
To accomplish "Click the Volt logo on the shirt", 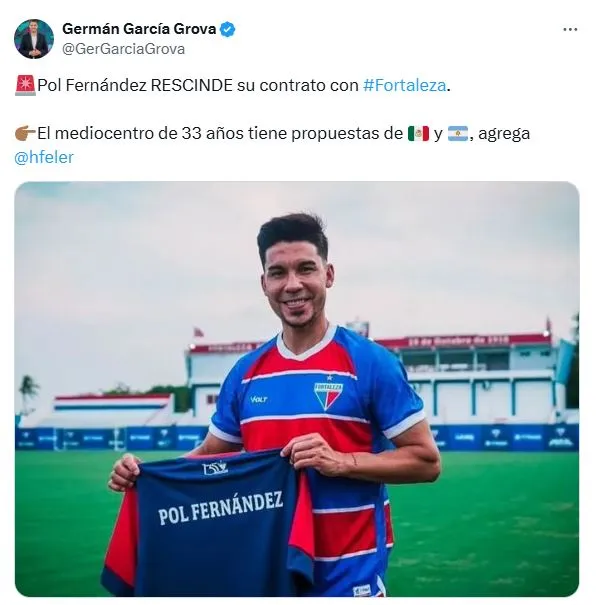I will coord(258,399).
